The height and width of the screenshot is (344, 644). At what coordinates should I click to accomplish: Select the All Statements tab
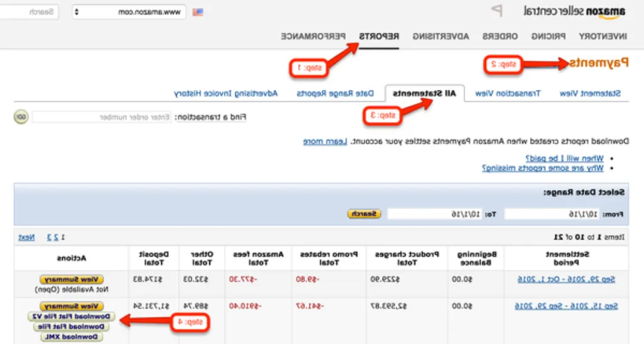pos(425,94)
